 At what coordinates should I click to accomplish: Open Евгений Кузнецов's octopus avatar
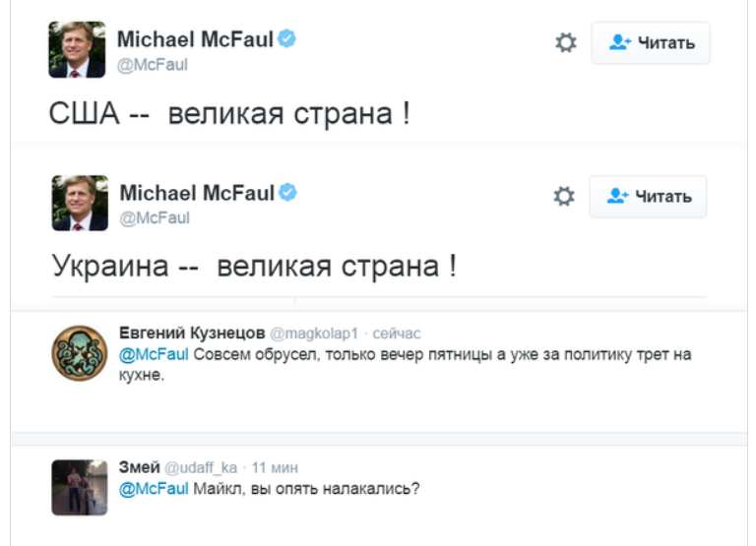(79, 352)
